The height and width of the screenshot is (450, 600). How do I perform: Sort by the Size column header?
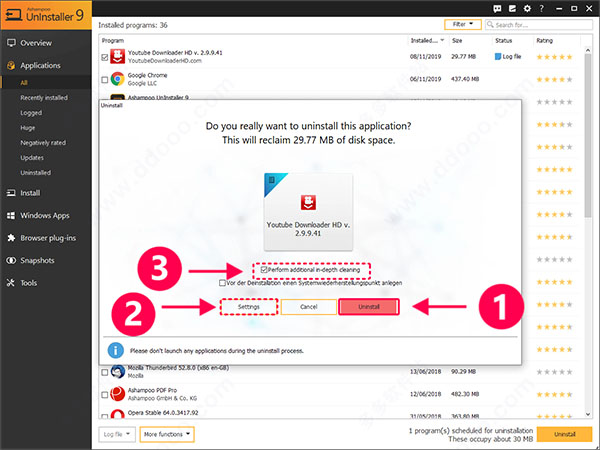pos(457,41)
